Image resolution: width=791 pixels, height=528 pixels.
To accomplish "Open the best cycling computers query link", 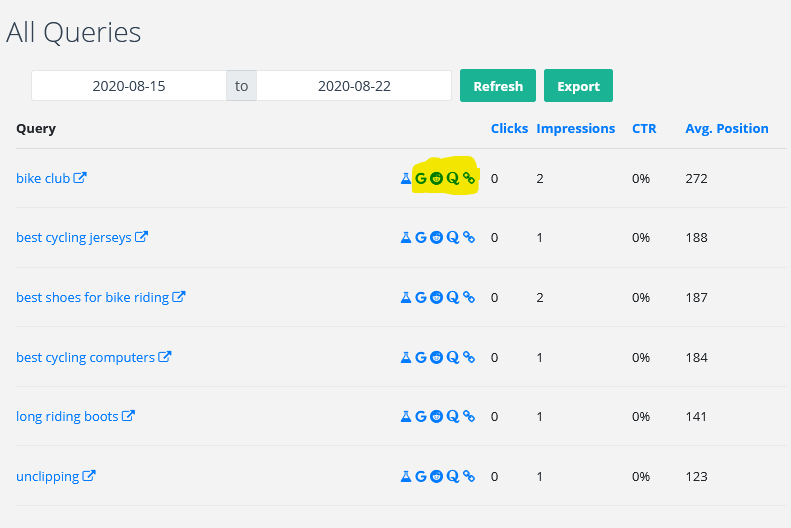I will (x=85, y=358).
